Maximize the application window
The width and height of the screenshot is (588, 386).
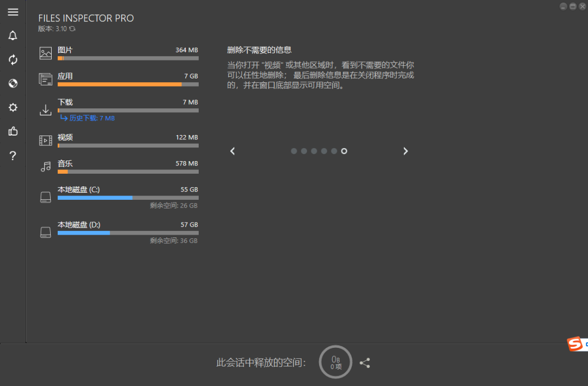tap(573, 7)
